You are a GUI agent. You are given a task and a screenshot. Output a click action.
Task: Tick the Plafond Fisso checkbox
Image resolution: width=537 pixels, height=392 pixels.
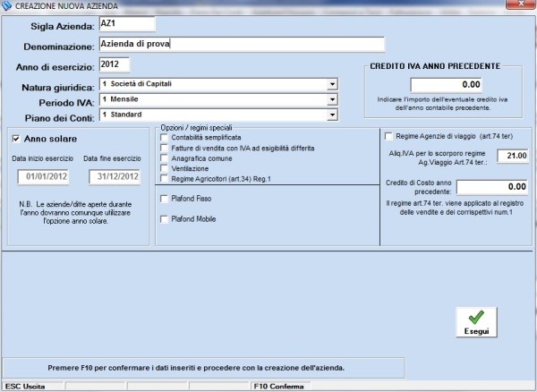pos(163,198)
